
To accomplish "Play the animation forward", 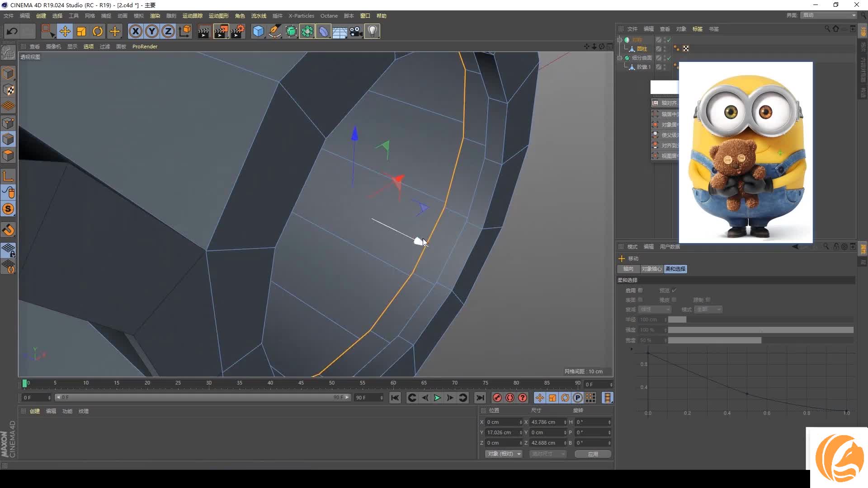I will coord(437,398).
